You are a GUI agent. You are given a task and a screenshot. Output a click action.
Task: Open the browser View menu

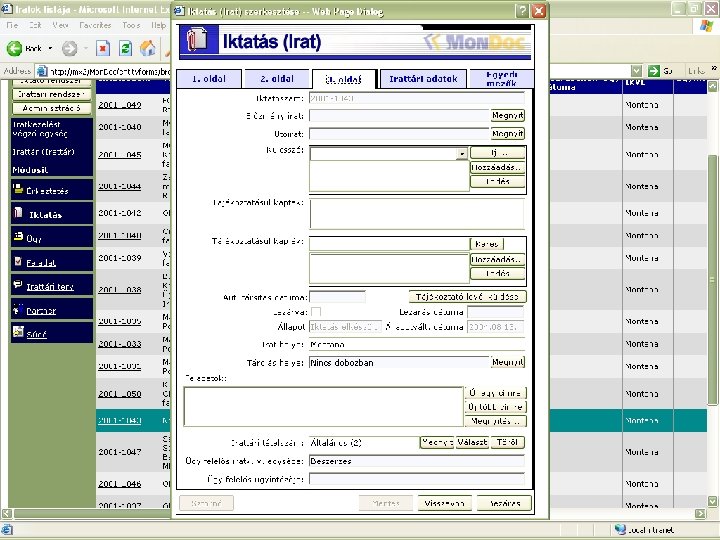coord(60,25)
